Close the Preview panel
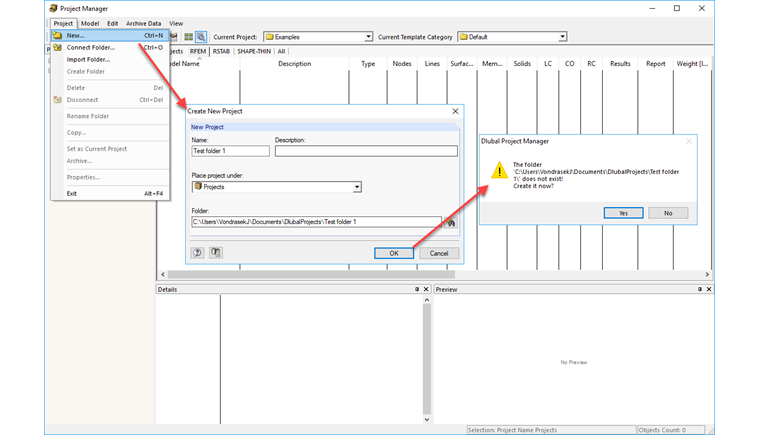Screen dimensions: 760x435 [709, 289]
